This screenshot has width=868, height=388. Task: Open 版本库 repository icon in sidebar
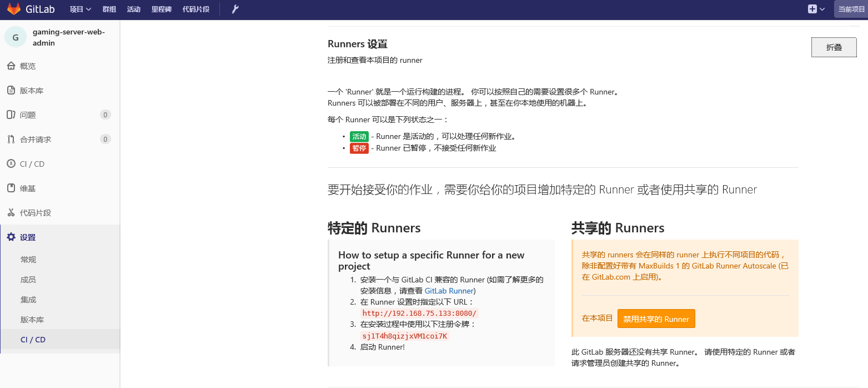click(x=11, y=91)
